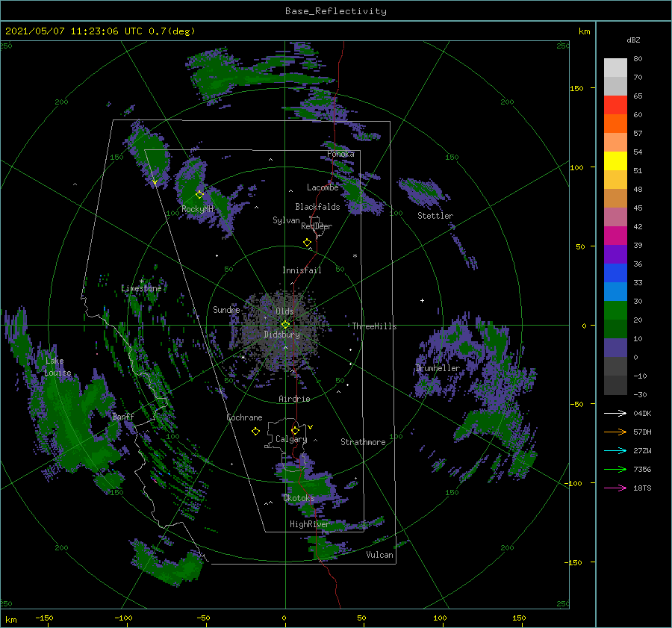This screenshot has height=628, width=672.
Task: Click the Limestone label
Action: coord(141,288)
